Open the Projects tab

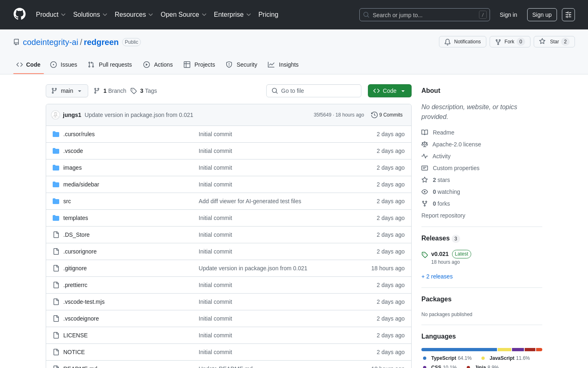pyautogui.click(x=199, y=65)
